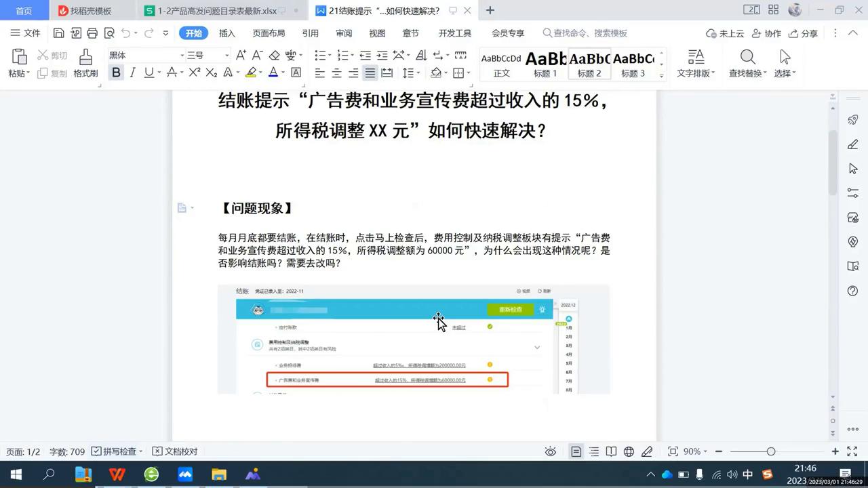Select the highlight color pen icon
Image resolution: width=868 pixels, height=488 pixels.
[x=252, y=73]
